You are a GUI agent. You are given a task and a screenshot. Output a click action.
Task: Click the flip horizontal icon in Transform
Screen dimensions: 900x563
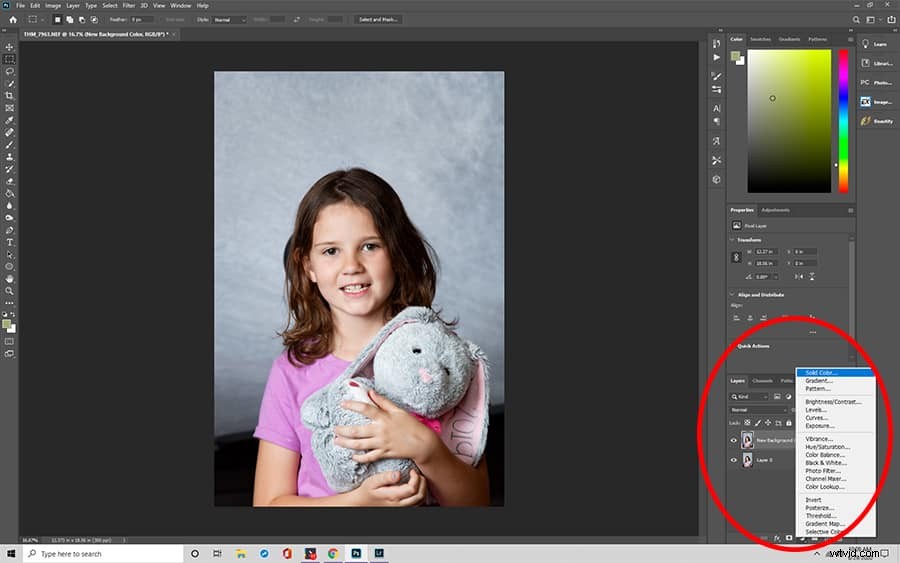point(798,277)
